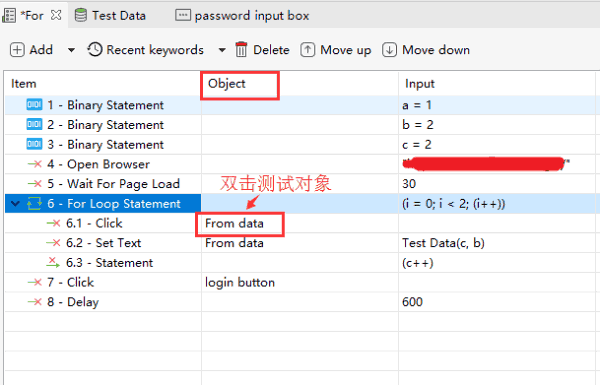
Task: Click the Recent keywords clock icon
Action: pyautogui.click(x=95, y=49)
